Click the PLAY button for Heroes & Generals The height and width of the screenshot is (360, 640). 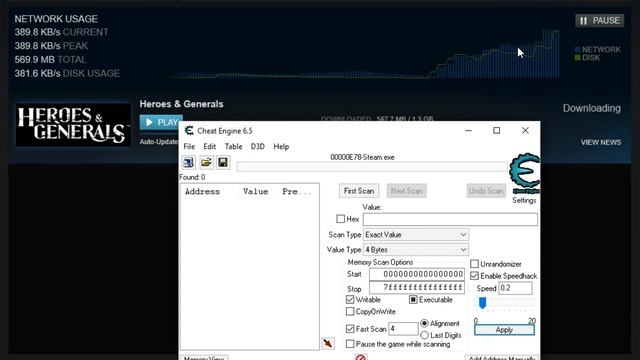[x=161, y=122]
